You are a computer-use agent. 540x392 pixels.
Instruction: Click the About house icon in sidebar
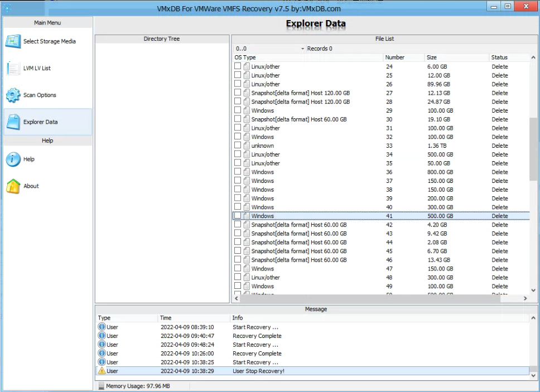point(13,186)
